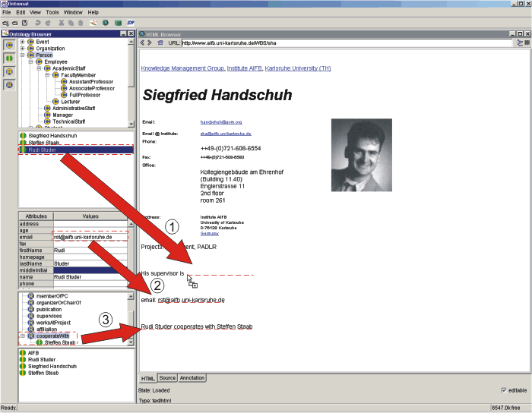Click the blue SNF toolbar icon
The height and width of the screenshot is (413, 532).
click(131, 23)
